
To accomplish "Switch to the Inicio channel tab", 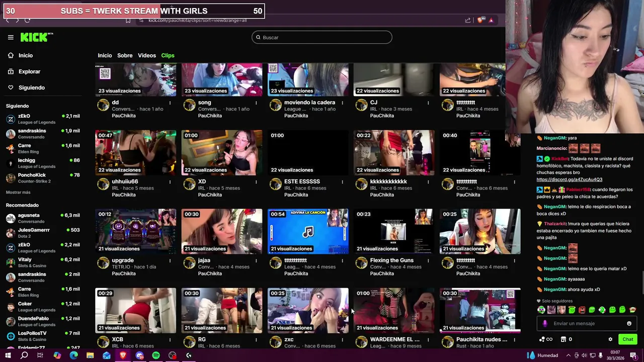I will tap(105, 55).
